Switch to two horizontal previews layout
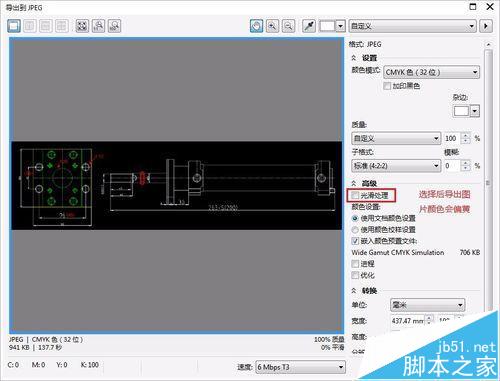This screenshot has width=500, height=381. pos(46,26)
